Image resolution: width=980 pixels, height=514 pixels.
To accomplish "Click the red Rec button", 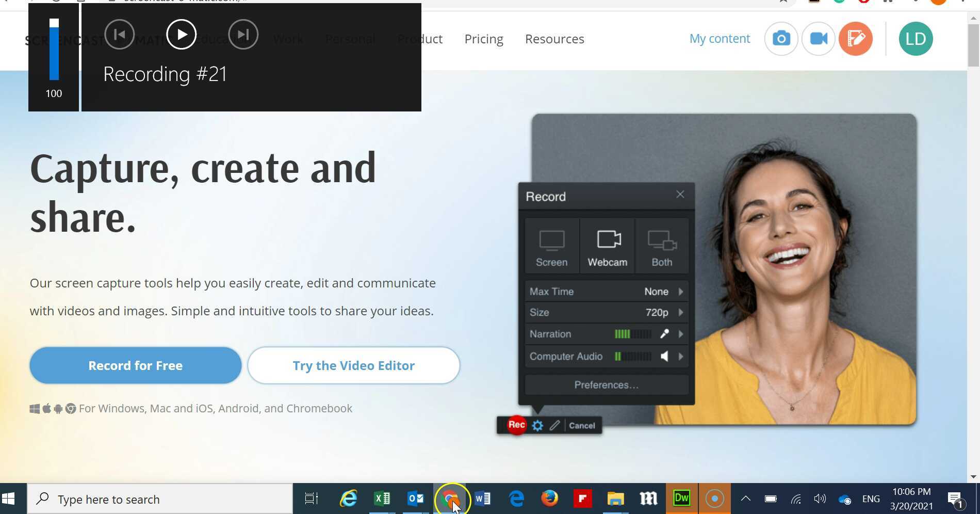I will (x=516, y=425).
